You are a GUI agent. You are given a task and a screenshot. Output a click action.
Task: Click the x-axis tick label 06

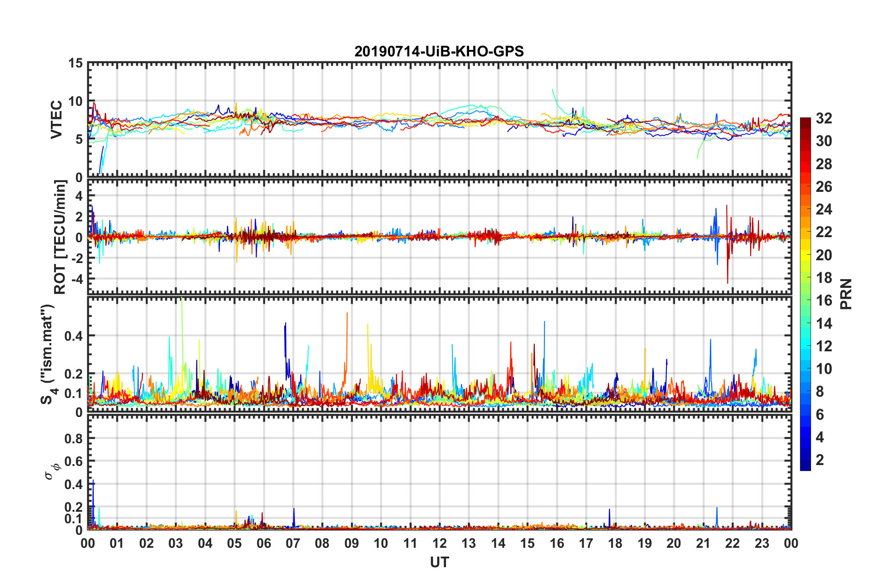[x=264, y=543]
